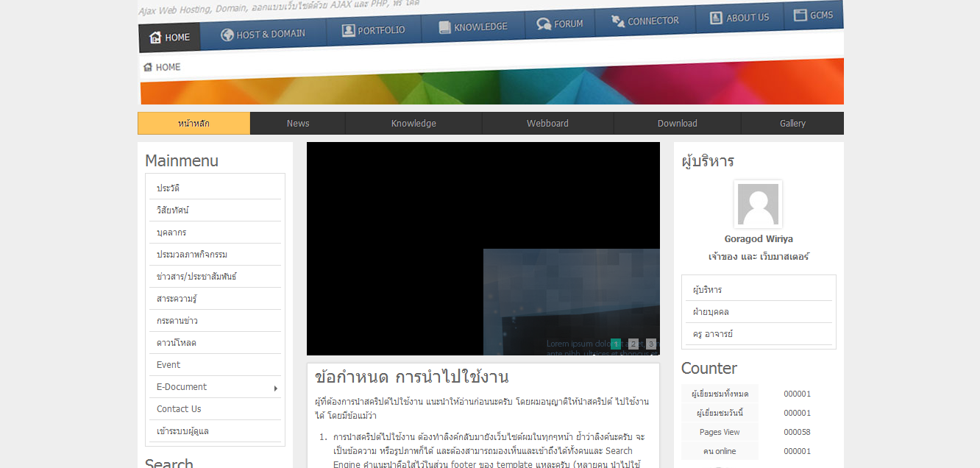This screenshot has height=468, width=980.
Task: Click the breadcrumb home icon
Action: coord(148,67)
